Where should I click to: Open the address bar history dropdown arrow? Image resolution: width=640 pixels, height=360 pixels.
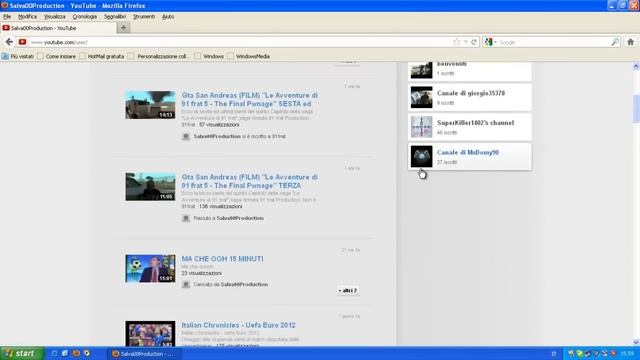tap(465, 42)
